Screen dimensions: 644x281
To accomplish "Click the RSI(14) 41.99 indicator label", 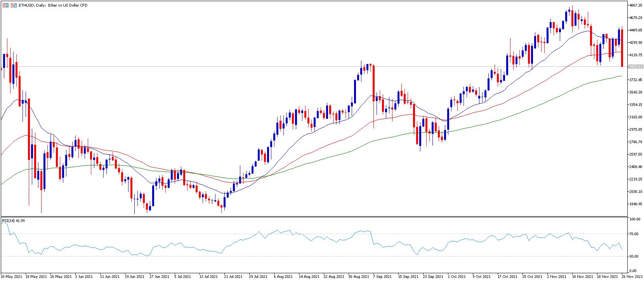I will pyautogui.click(x=14, y=220).
